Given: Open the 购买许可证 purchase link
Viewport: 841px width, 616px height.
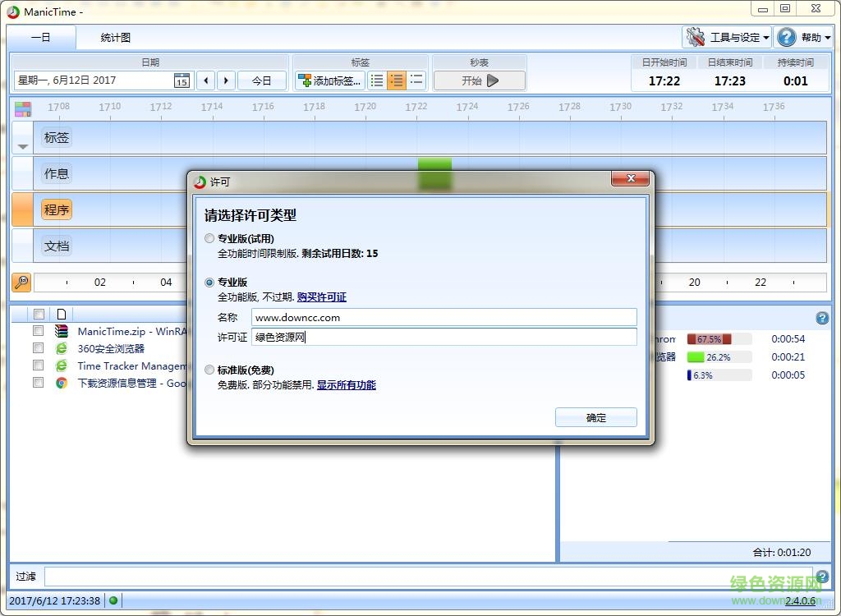Looking at the screenshot, I should [321, 297].
